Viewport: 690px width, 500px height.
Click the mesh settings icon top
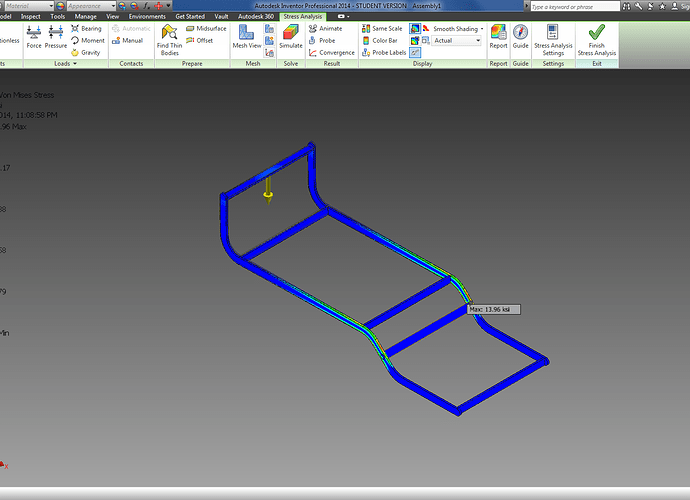point(269,29)
